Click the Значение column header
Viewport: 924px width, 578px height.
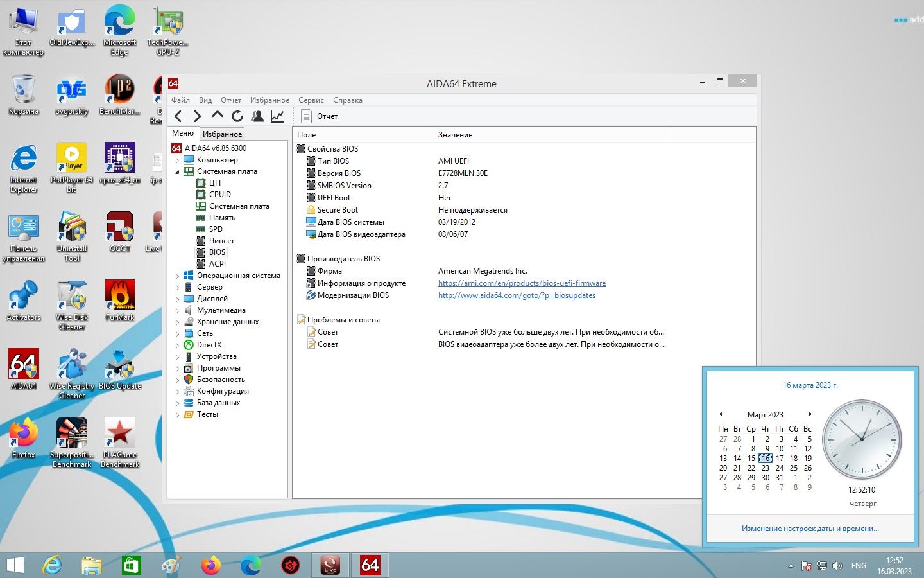pos(552,135)
